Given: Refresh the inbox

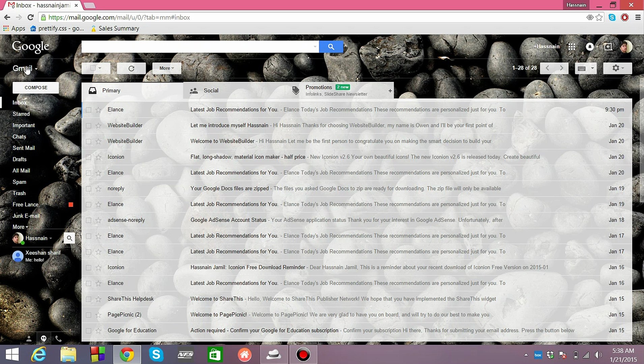Looking at the screenshot, I should 131,68.
